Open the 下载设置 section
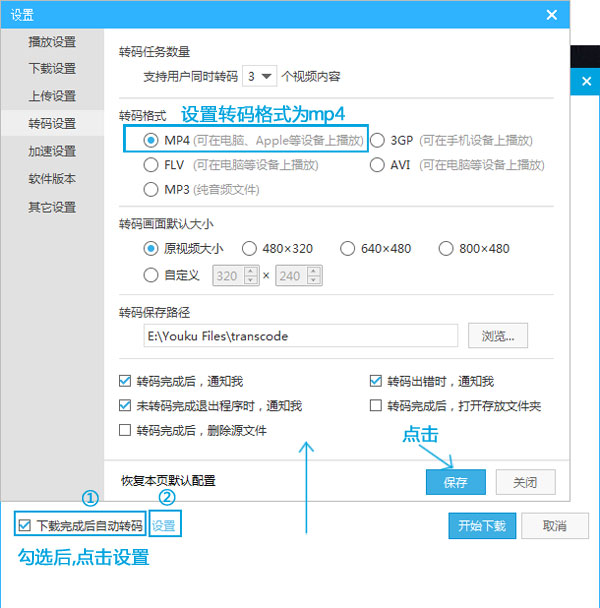Image resolution: width=600 pixels, height=608 pixels. (52, 69)
